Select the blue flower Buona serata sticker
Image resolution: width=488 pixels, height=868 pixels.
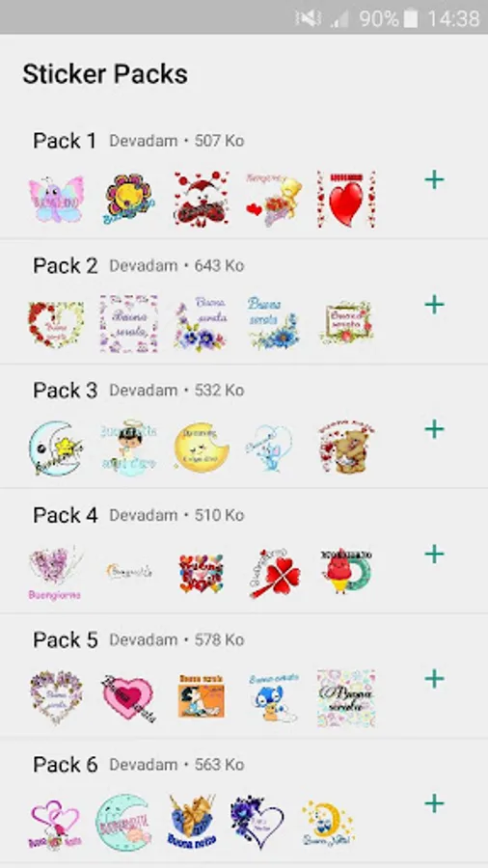pyautogui.click(x=273, y=323)
